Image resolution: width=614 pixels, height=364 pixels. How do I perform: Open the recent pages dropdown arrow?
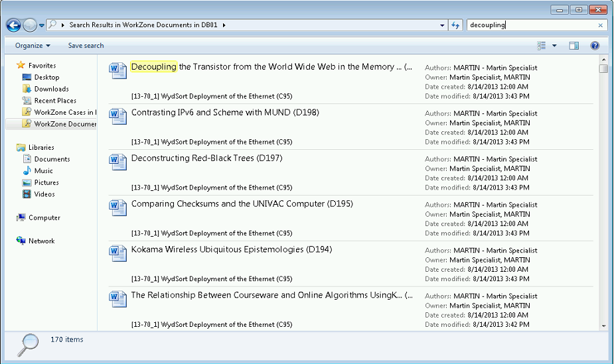point(42,25)
